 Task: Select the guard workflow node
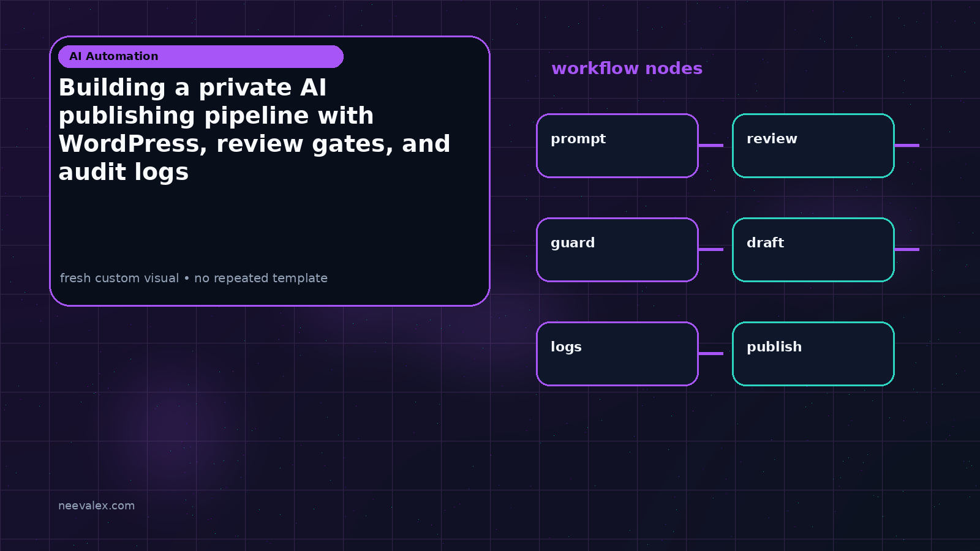point(617,250)
